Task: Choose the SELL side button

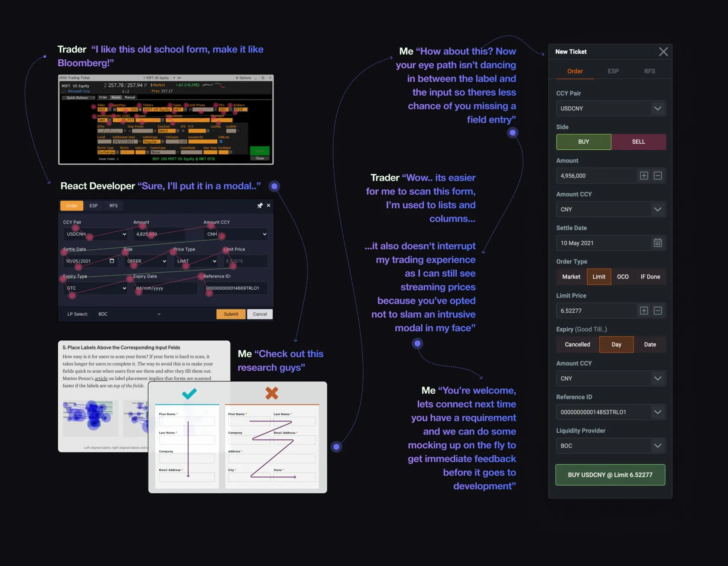Action: pyautogui.click(x=638, y=142)
